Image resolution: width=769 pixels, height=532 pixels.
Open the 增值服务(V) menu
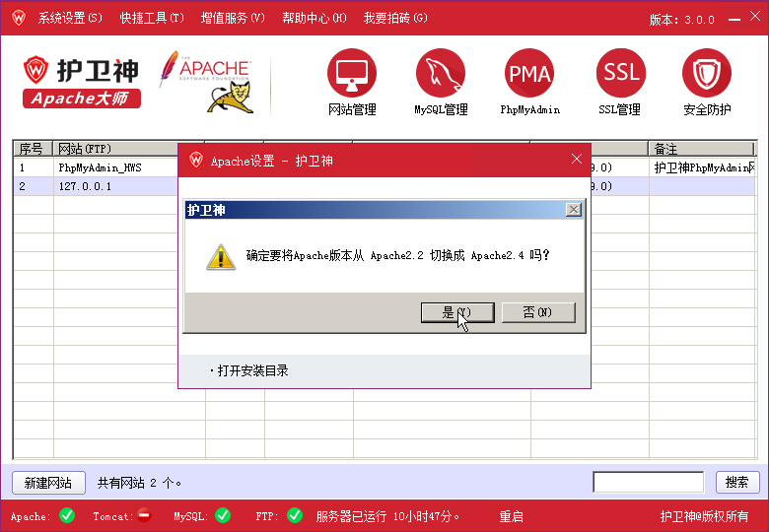tap(233, 18)
